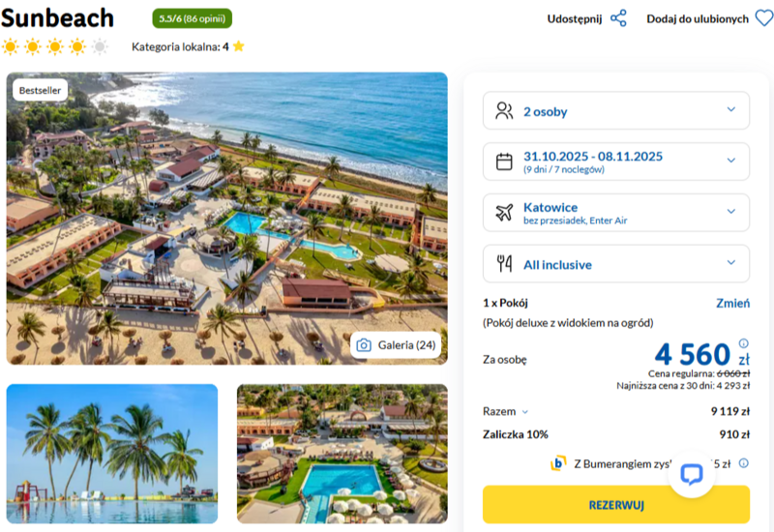The height and width of the screenshot is (532, 774).
Task: Click the Bumerang logo icon
Action: coord(558,463)
